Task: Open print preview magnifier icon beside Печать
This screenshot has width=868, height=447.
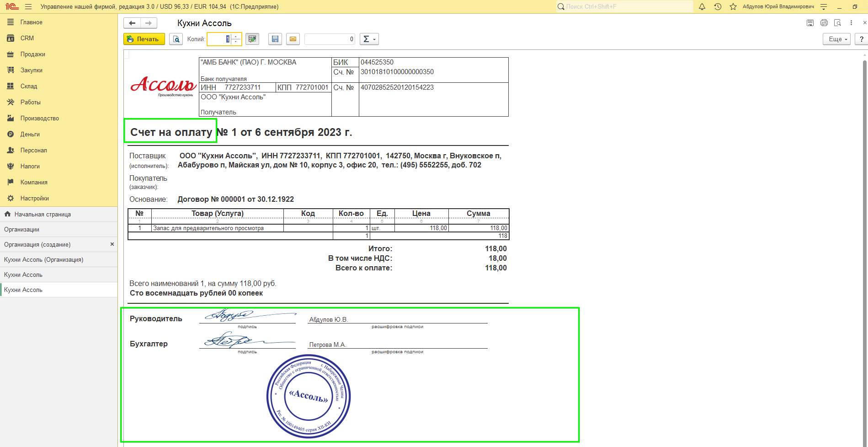Action: (176, 39)
